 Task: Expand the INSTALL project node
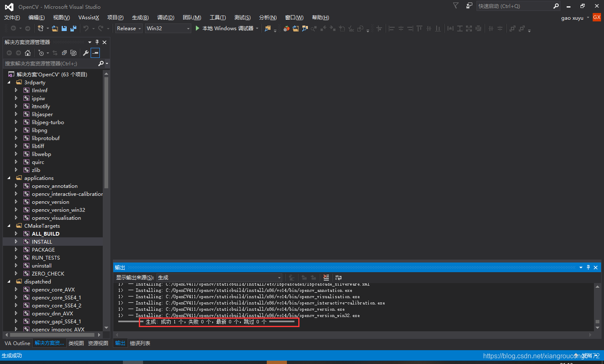click(x=16, y=242)
